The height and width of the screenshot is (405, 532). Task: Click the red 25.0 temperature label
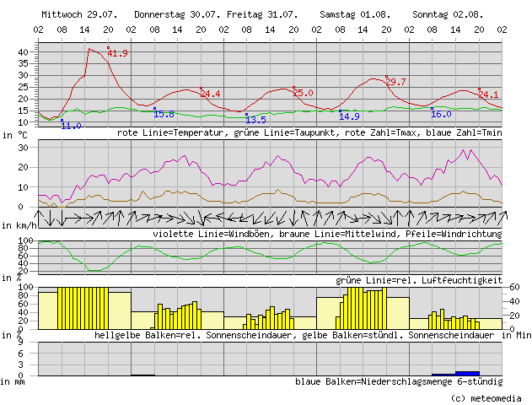pos(303,93)
